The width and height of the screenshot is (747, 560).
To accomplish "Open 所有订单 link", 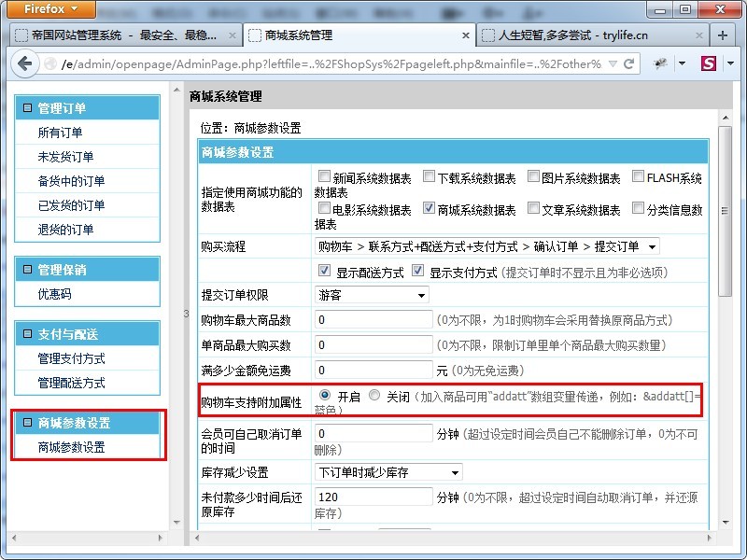I will 60,133.
